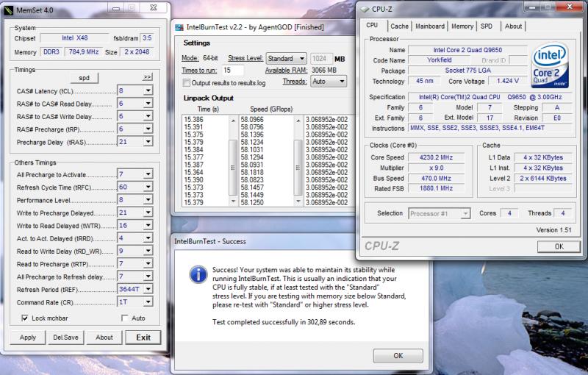Click the fsb/dram ratio 3:5 field
This screenshot has width=588, height=375.
[x=147, y=38]
